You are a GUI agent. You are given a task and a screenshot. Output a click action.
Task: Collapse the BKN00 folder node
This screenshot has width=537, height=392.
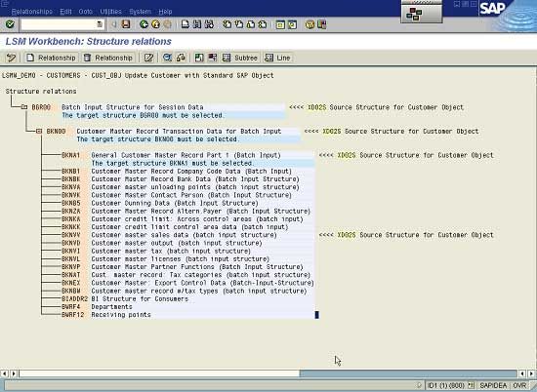tap(39, 131)
